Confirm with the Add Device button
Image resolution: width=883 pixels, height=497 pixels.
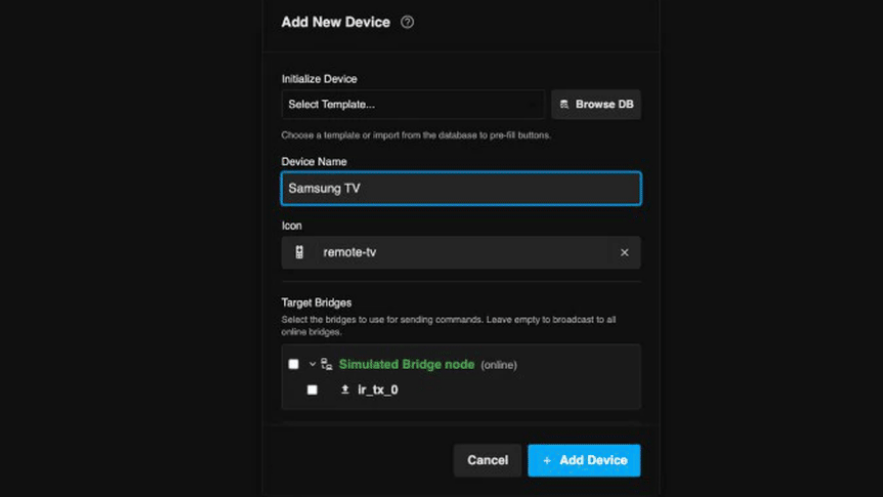pos(584,460)
